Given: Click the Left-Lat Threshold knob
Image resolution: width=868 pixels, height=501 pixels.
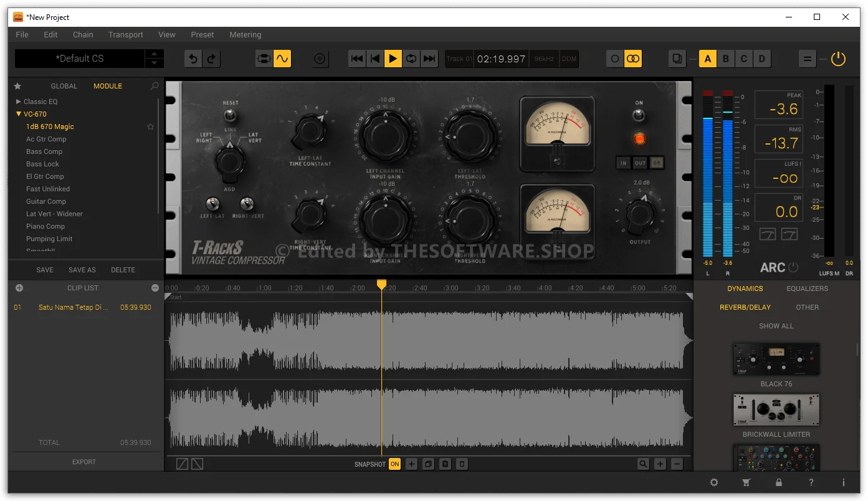Looking at the screenshot, I should [470, 136].
